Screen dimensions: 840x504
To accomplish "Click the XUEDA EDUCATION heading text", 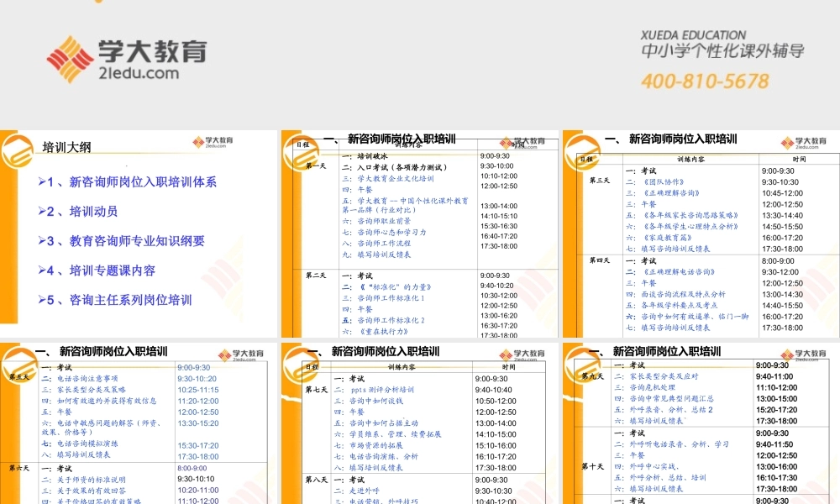I will point(693,35).
